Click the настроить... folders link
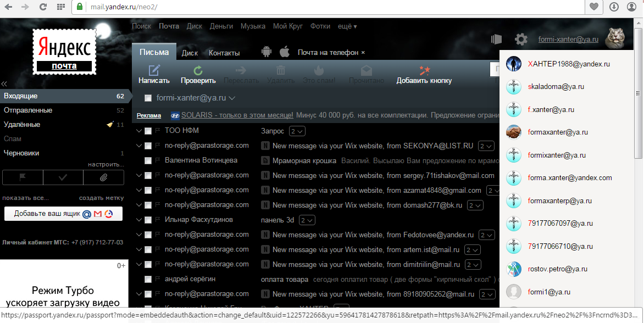 [106, 164]
